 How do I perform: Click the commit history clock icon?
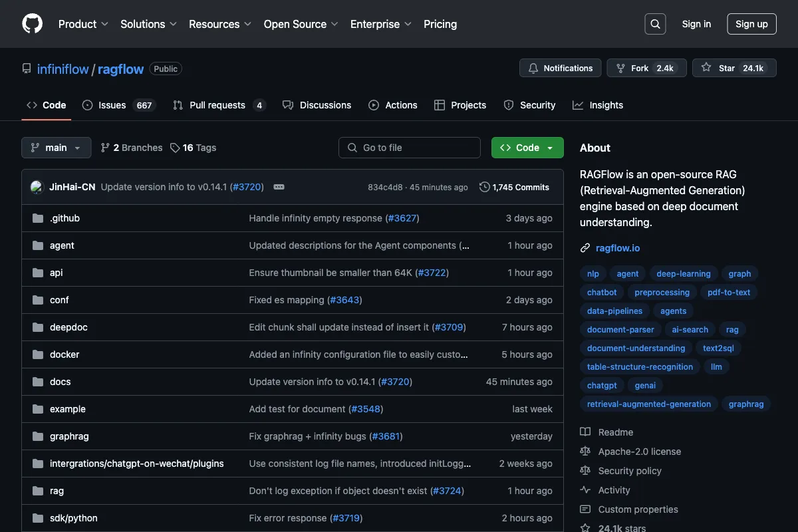(x=484, y=187)
